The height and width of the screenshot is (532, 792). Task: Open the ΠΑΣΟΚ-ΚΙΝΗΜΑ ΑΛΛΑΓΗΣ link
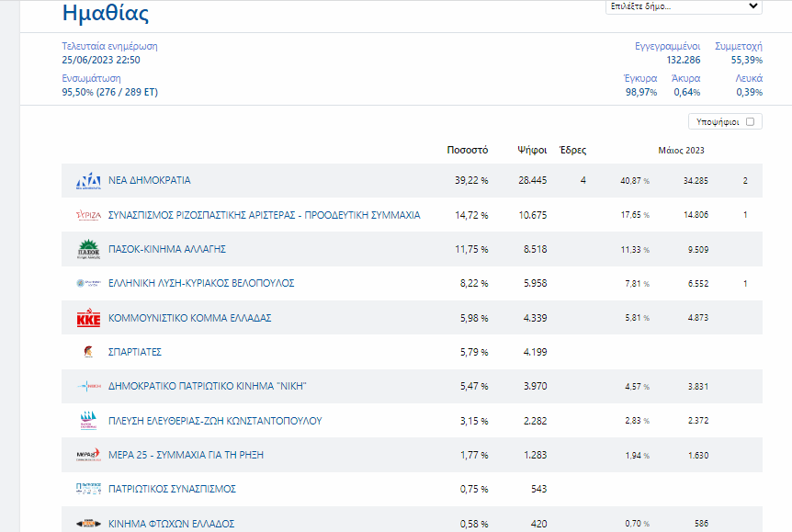(x=167, y=249)
